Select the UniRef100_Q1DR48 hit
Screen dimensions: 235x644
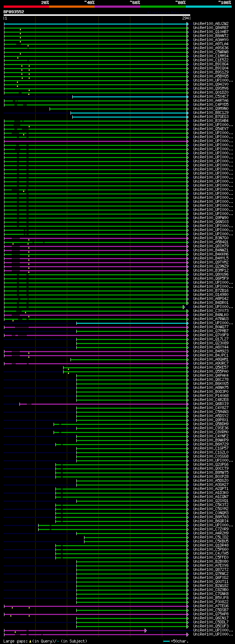point(210,545)
